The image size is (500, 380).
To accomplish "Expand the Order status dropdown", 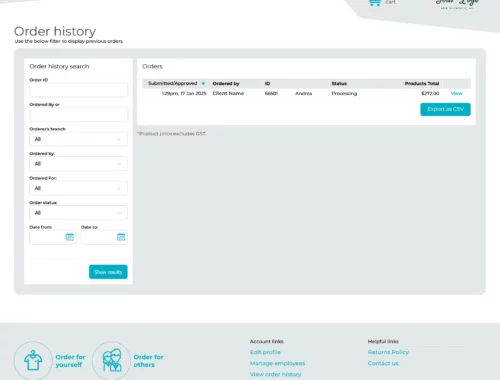I will [x=78, y=213].
